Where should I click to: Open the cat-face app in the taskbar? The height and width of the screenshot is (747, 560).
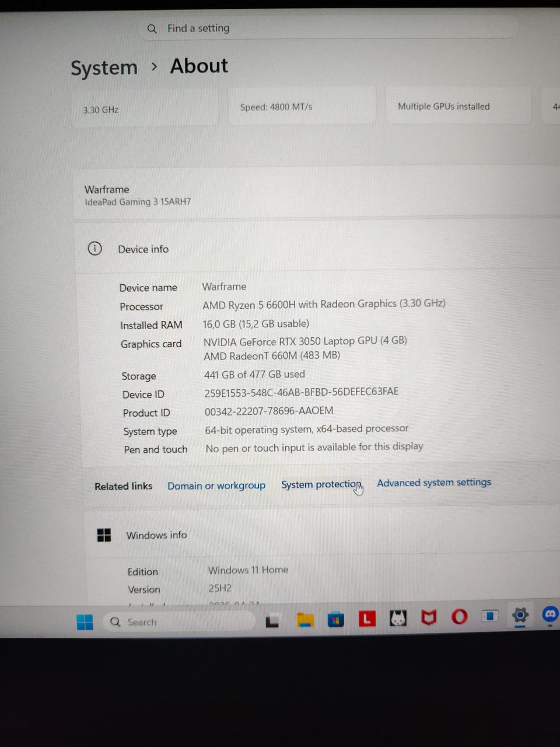398,618
